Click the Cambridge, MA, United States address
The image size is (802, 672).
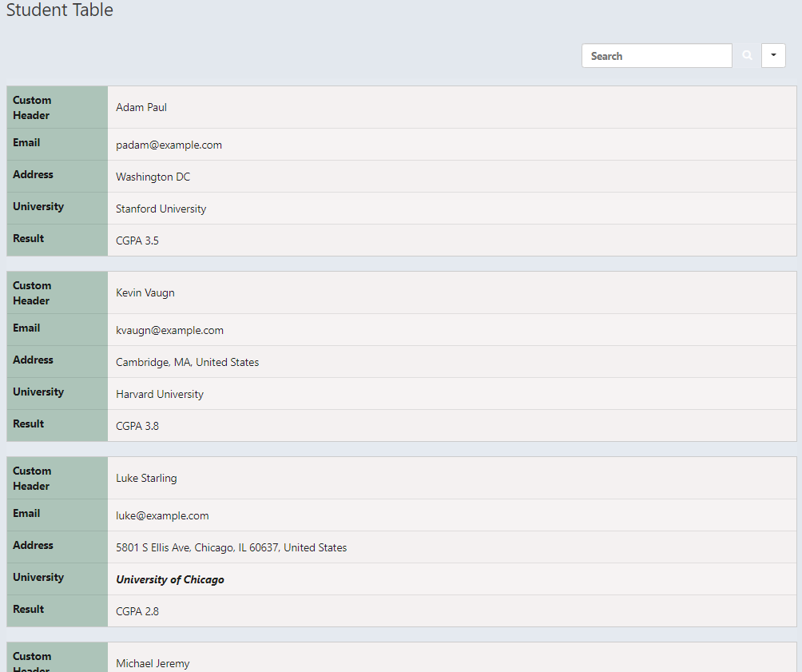[187, 362]
